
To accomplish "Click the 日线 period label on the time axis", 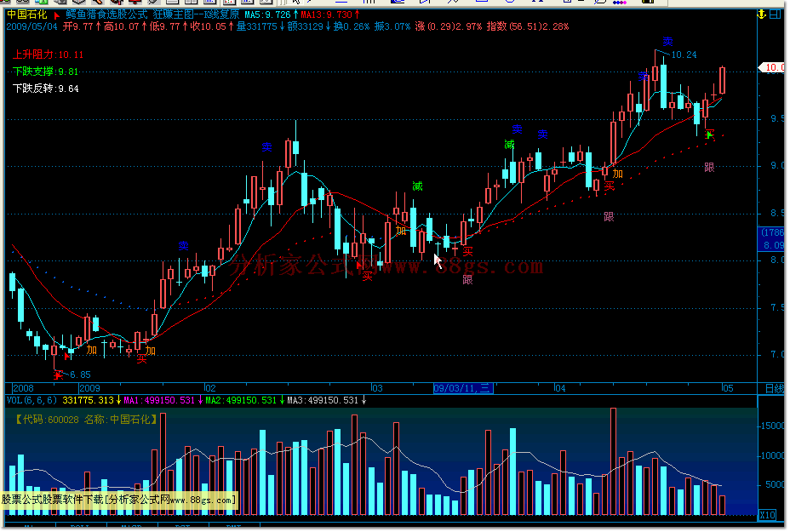I will tap(775, 388).
